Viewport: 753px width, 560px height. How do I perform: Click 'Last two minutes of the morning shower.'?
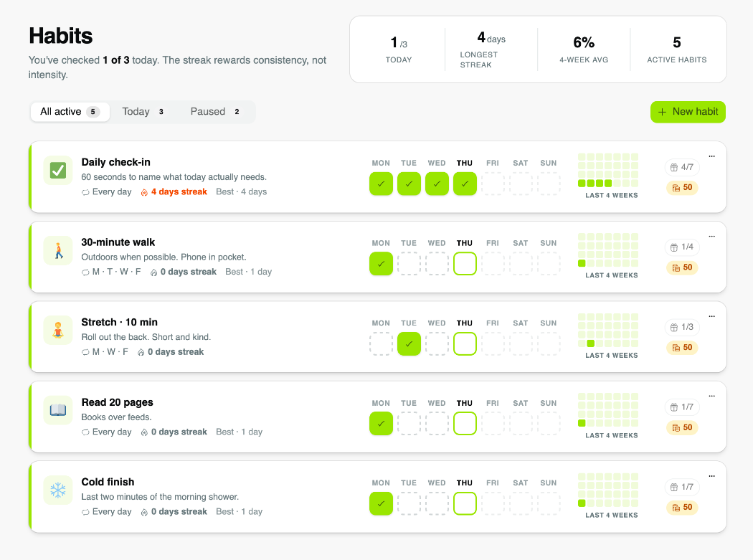pyautogui.click(x=160, y=497)
